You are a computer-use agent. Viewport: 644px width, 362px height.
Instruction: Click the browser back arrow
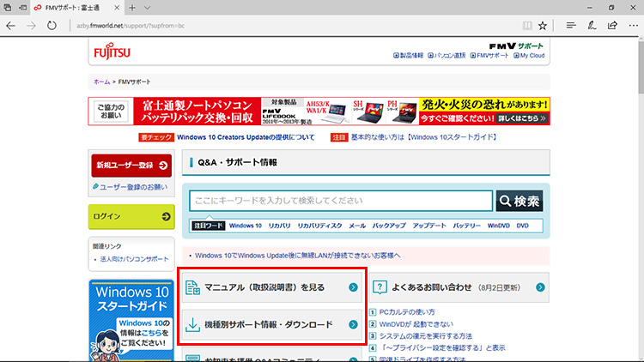click(11, 26)
